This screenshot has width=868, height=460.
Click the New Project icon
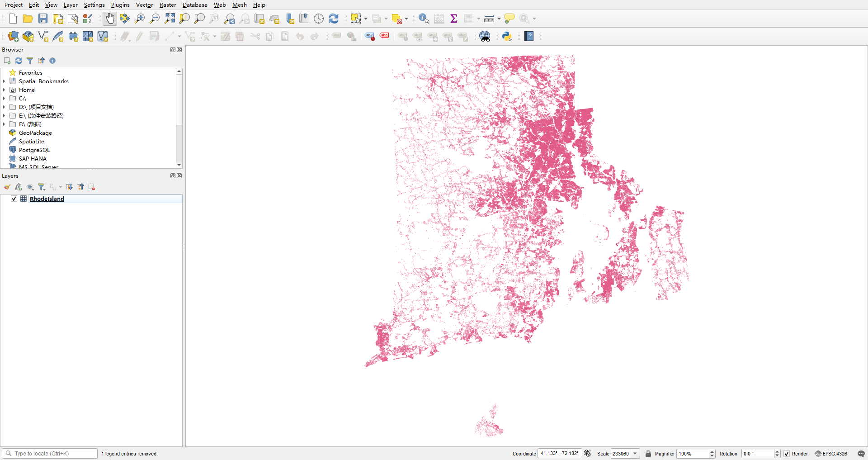click(13, 19)
